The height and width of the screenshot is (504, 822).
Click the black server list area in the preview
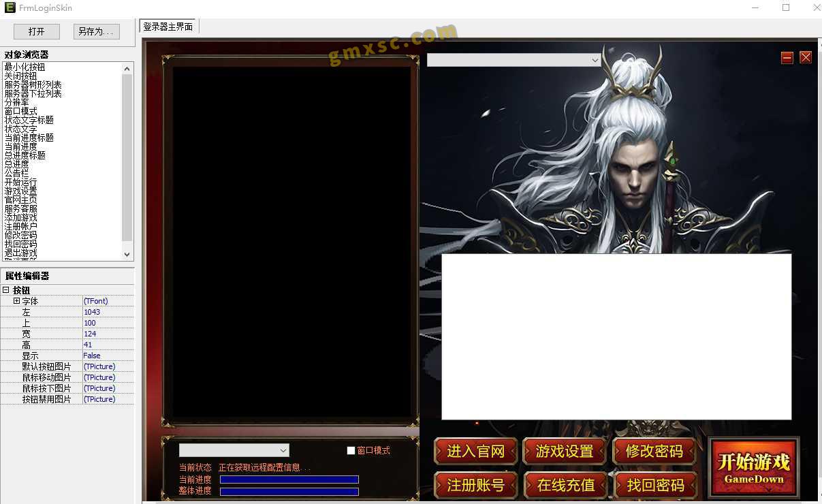pos(291,242)
